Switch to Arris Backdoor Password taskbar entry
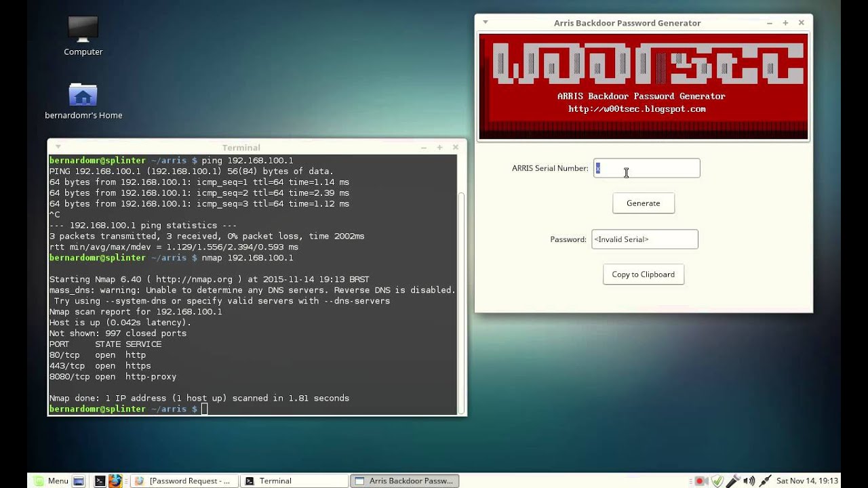This screenshot has height=488, width=868. coord(405,481)
